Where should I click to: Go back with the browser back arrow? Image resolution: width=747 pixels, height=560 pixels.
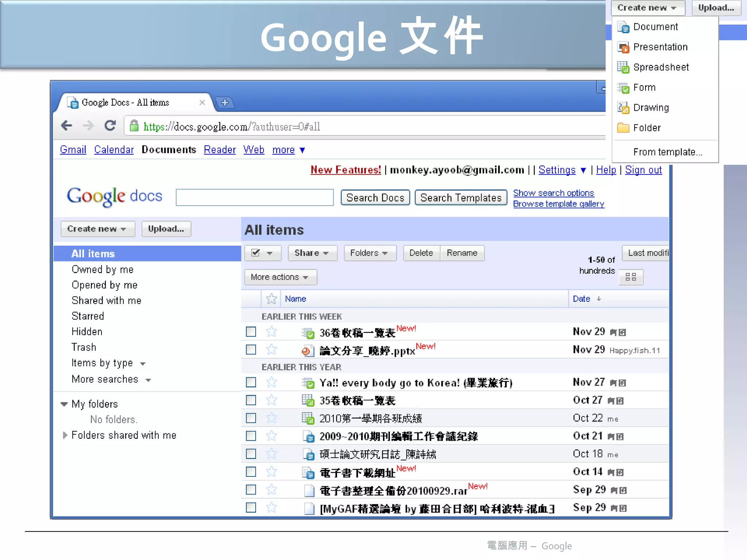click(x=66, y=126)
